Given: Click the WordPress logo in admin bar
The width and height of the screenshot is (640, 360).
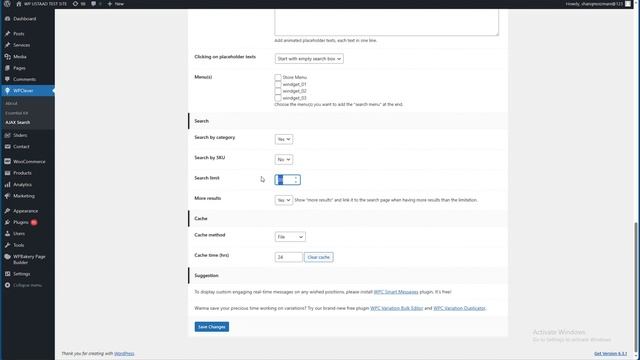Looking at the screenshot, I should tap(7, 4).
